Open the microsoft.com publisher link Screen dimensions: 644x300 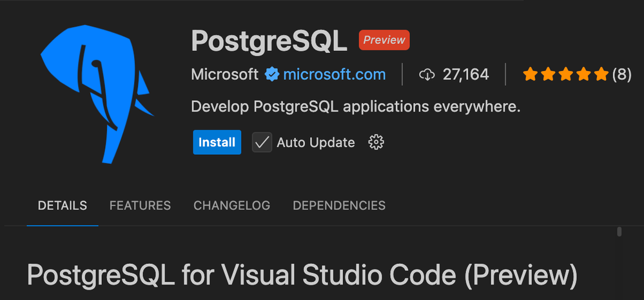click(x=335, y=75)
